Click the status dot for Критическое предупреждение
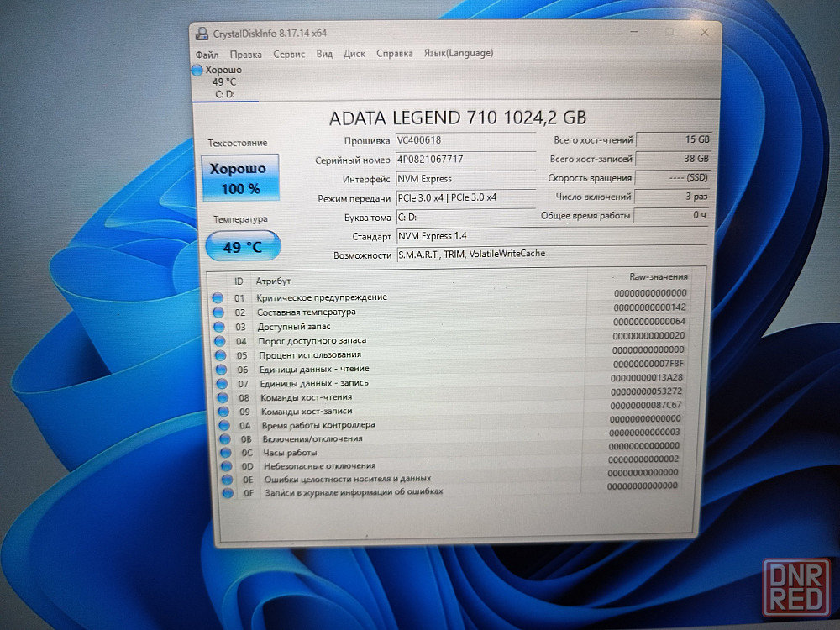 (218, 298)
